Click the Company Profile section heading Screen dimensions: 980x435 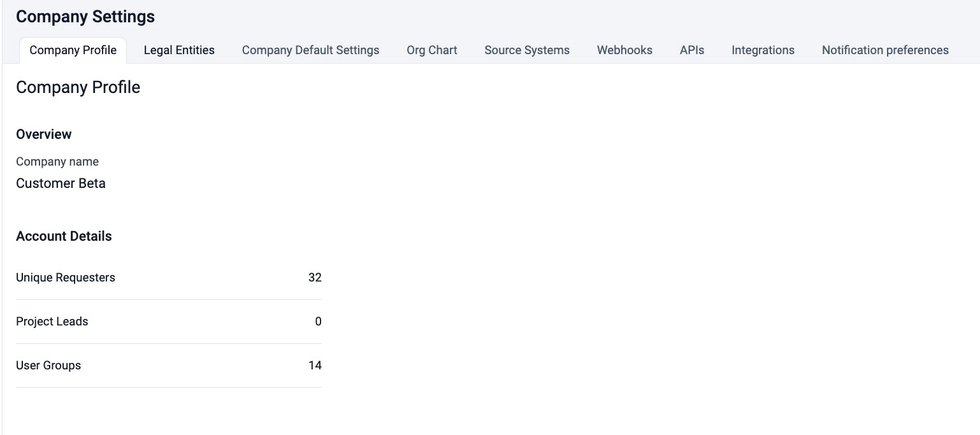tap(78, 87)
